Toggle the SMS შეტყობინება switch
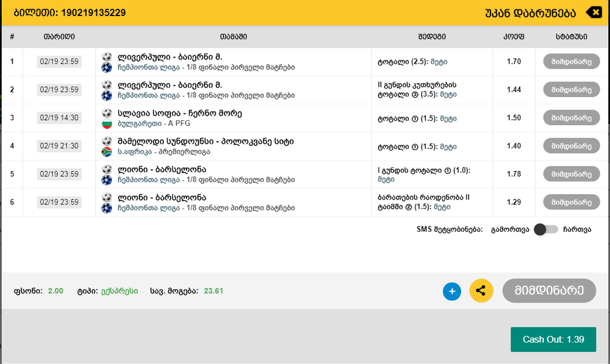The width and height of the screenshot is (610, 364). (546, 229)
